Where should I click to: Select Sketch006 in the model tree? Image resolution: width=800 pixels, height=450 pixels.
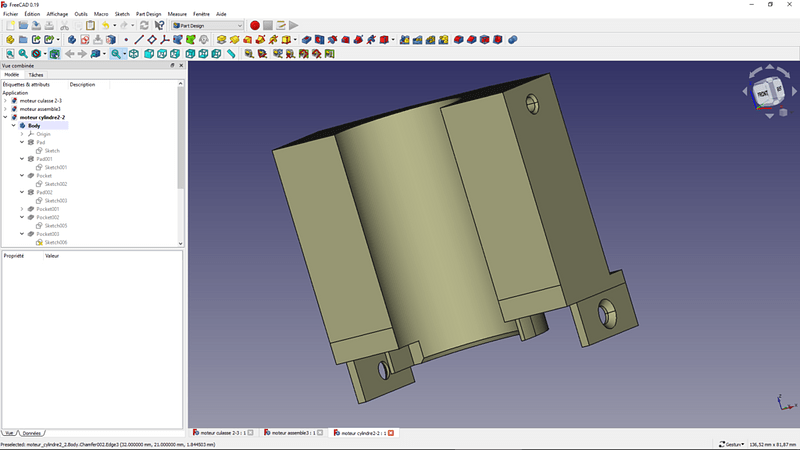(x=56, y=242)
